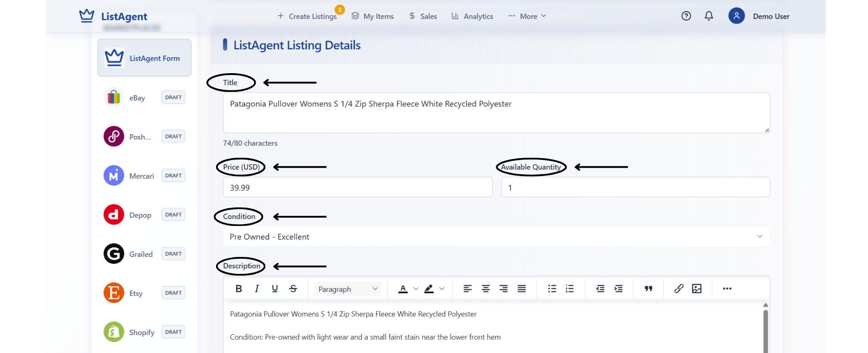This screenshot has height=353, width=868.
Task: Open the highlight color dropdown arrow
Action: click(442, 289)
